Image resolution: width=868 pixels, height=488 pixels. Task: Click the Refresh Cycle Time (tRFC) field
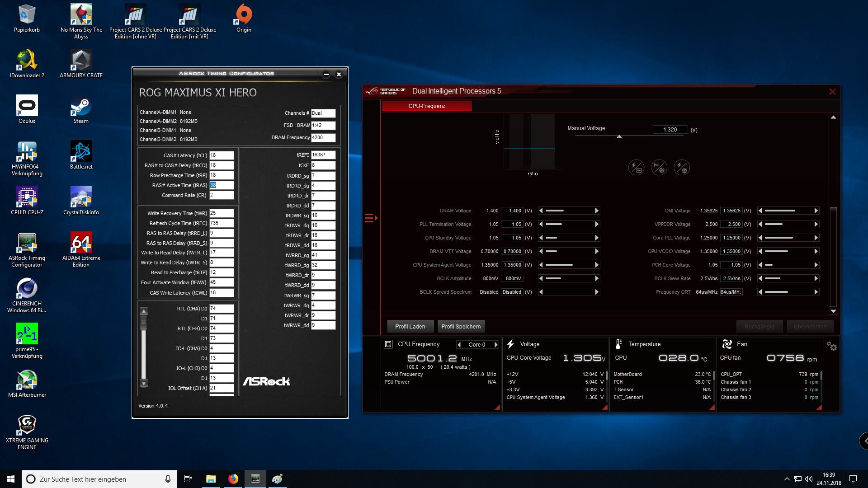[x=222, y=223]
